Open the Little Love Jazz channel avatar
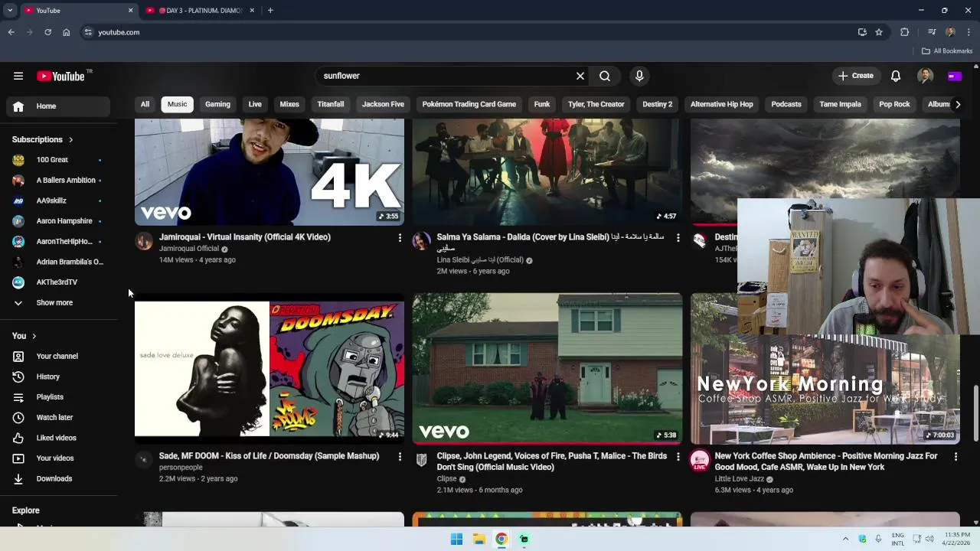 [x=700, y=461]
